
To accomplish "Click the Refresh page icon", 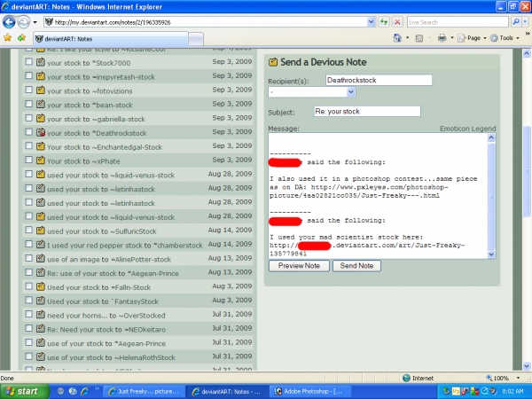I will pyautogui.click(x=384, y=22).
